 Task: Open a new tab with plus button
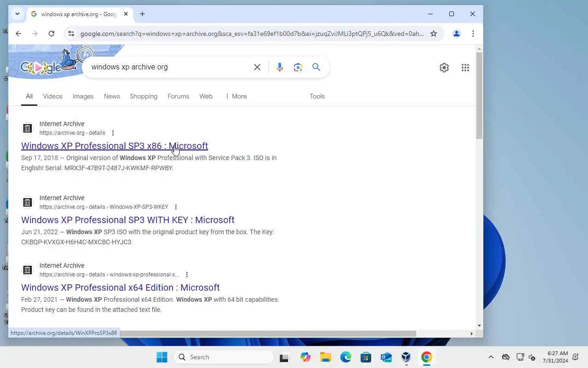142,14
